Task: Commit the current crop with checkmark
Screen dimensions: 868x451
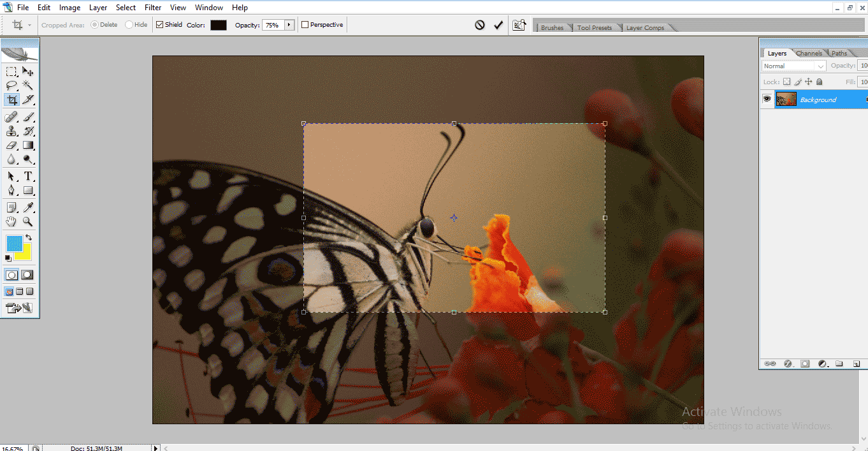Action: pyautogui.click(x=498, y=25)
